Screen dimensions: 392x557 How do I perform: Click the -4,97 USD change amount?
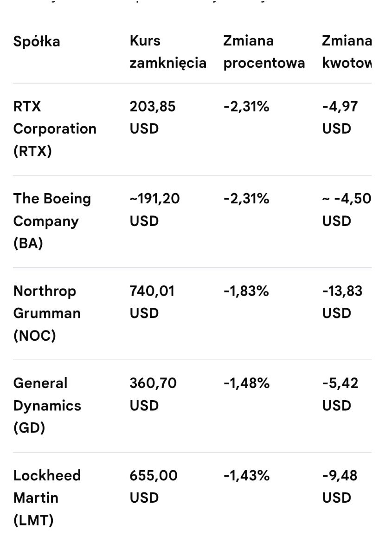click(x=340, y=117)
